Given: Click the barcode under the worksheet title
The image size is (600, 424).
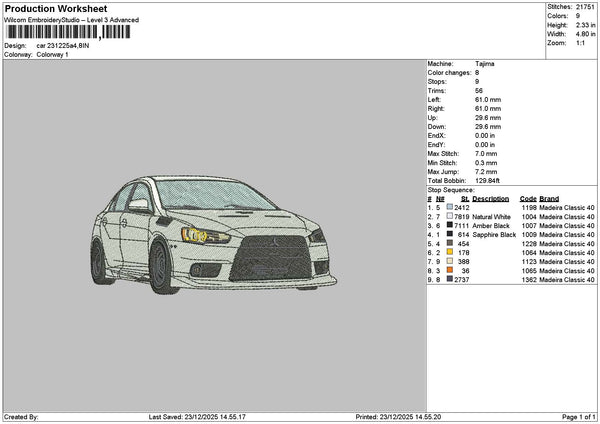Looking at the screenshot, I should 68,32.
